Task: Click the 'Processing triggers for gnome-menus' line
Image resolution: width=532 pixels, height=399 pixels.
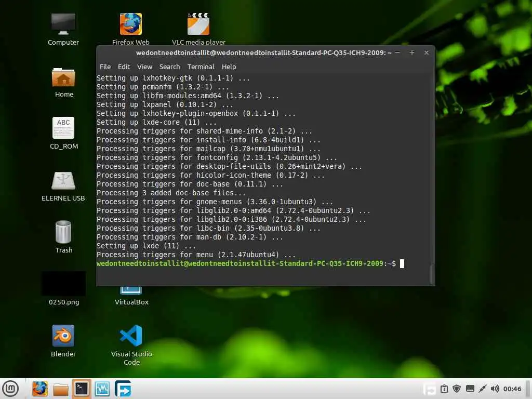Action: (215, 202)
